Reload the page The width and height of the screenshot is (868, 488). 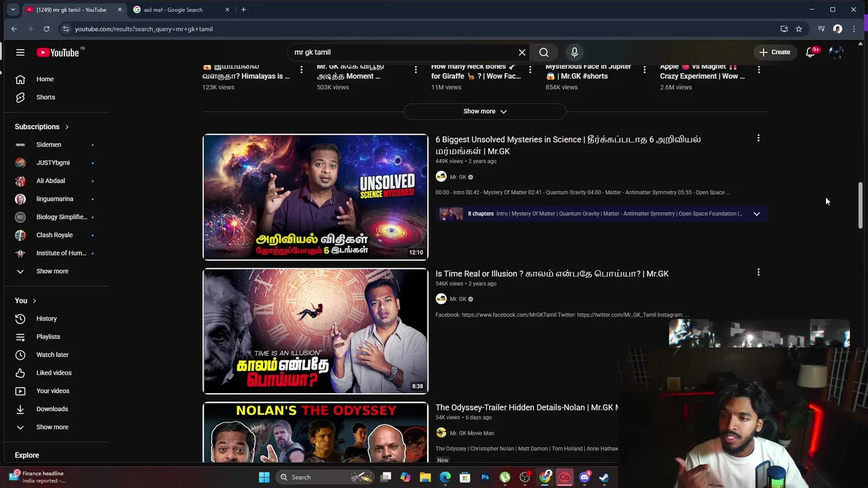click(46, 29)
